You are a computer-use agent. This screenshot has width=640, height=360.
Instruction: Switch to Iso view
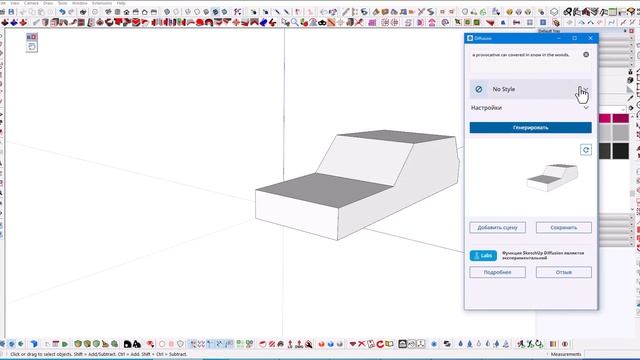(x=108, y=11)
